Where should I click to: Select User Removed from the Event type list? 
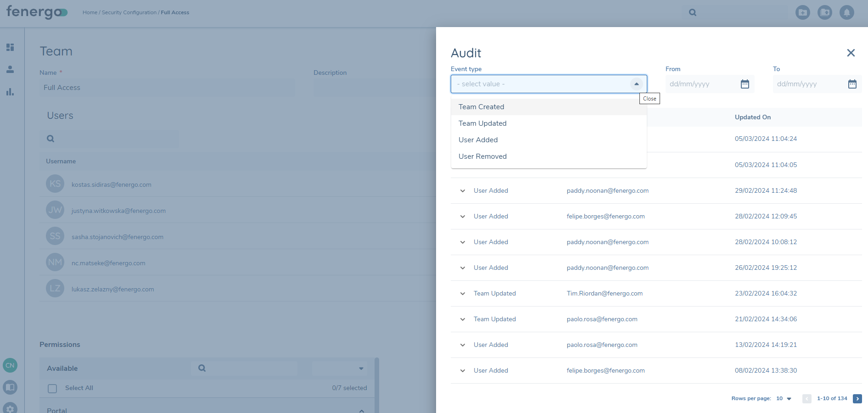point(482,156)
